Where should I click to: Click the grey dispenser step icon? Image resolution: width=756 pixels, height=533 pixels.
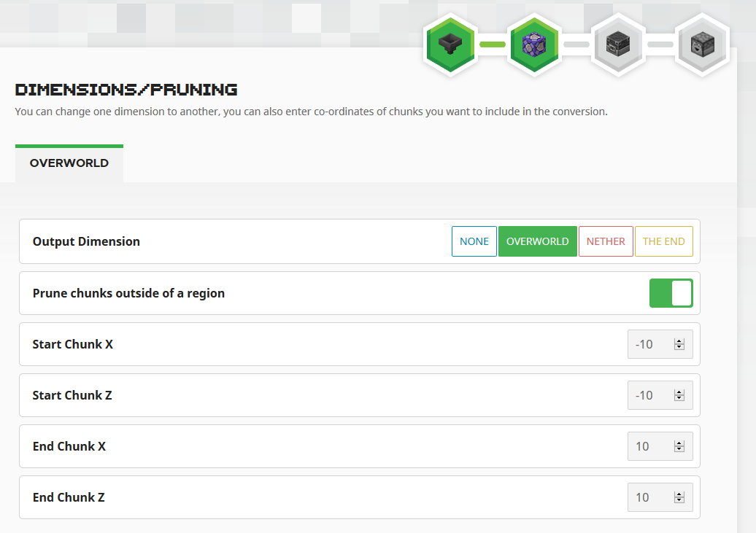click(x=702, y=44)
